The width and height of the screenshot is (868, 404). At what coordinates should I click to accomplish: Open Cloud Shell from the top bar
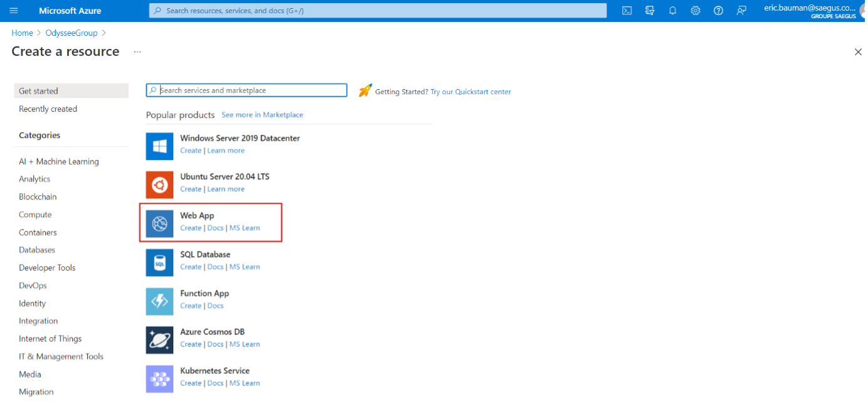pos(627,11)
